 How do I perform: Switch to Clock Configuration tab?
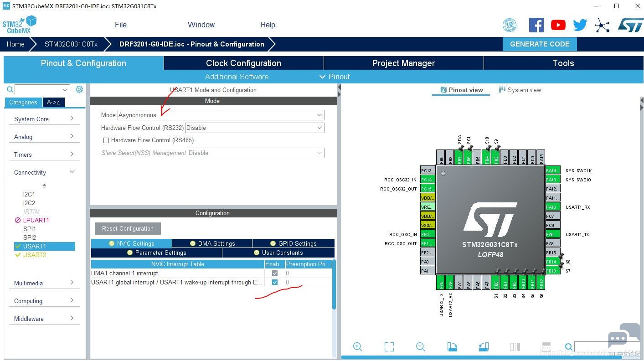pos(243,63)
